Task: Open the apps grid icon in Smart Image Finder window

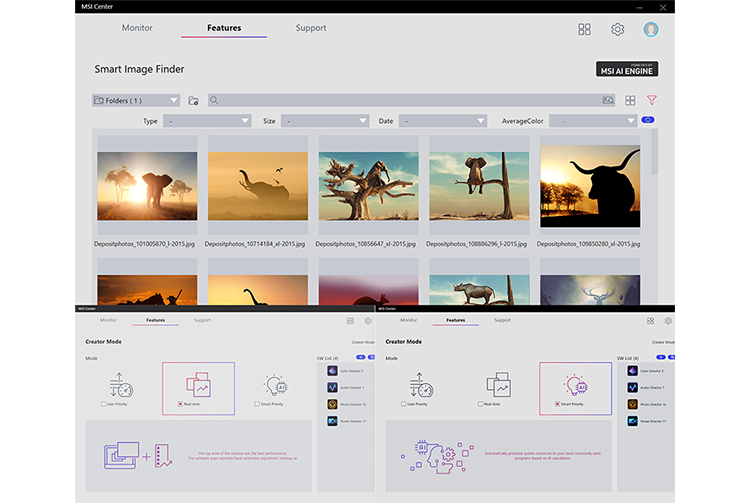Action: 584,29
